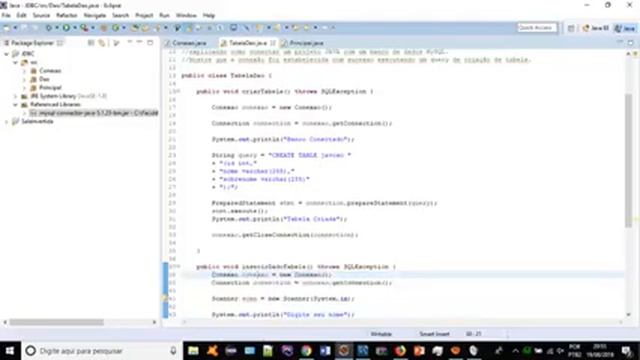Screen dimensions: 640x360
Task: Collapse the src folder node
Action: 15,62
